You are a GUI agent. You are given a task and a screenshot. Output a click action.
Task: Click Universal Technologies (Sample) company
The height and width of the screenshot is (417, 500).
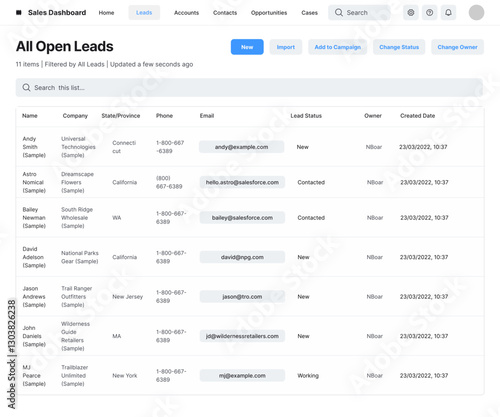point(78,147)
